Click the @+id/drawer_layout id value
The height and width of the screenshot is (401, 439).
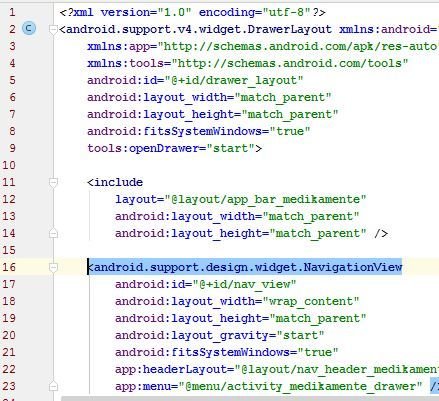234,80
